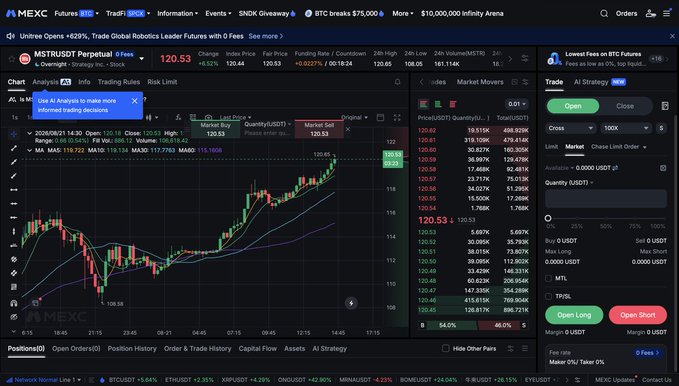679x386 pixels.
Task: Open order book preferences sliders icon
Action: click(x=525, y=82)
